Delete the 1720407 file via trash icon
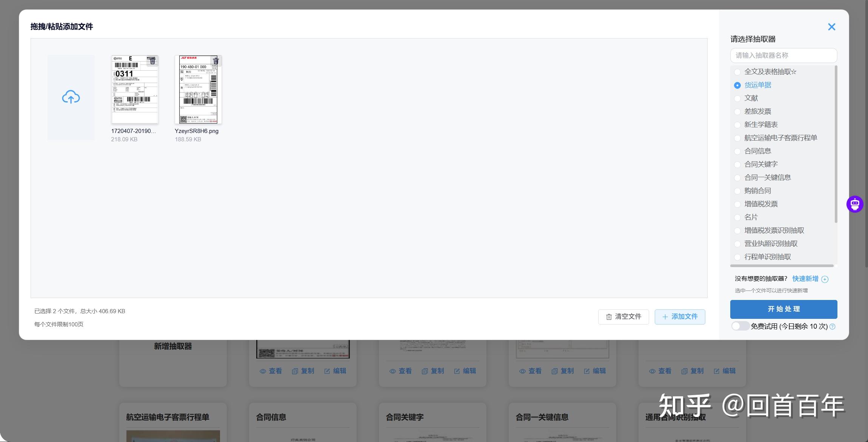 [152, 61]
